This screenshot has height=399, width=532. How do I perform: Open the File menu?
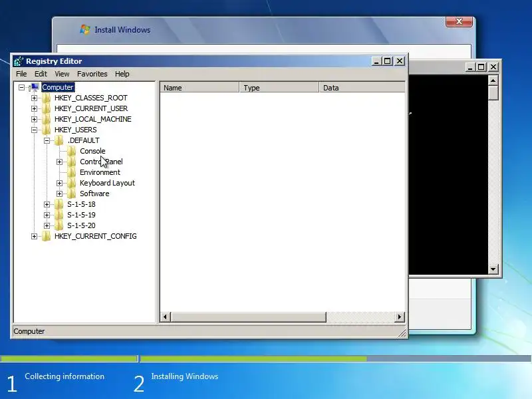21,74
